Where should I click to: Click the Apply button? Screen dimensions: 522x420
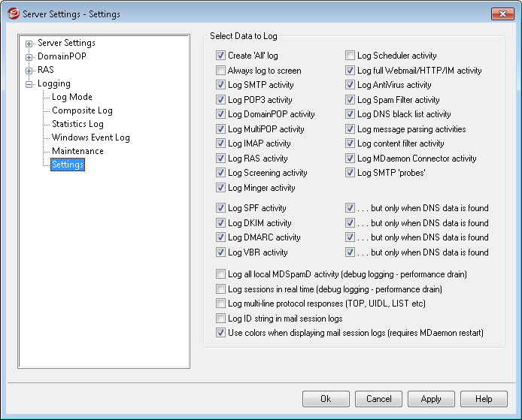pyautogui.click(x=431, y=399)
